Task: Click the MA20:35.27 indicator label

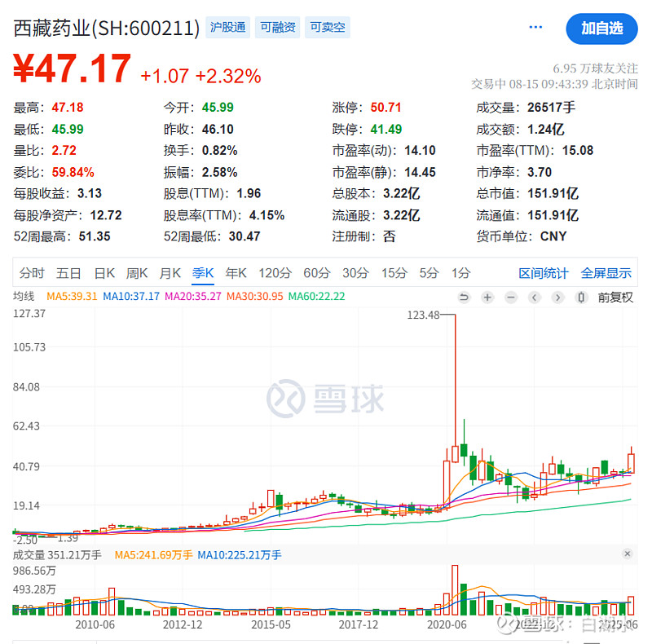Action: click(193, 296)
